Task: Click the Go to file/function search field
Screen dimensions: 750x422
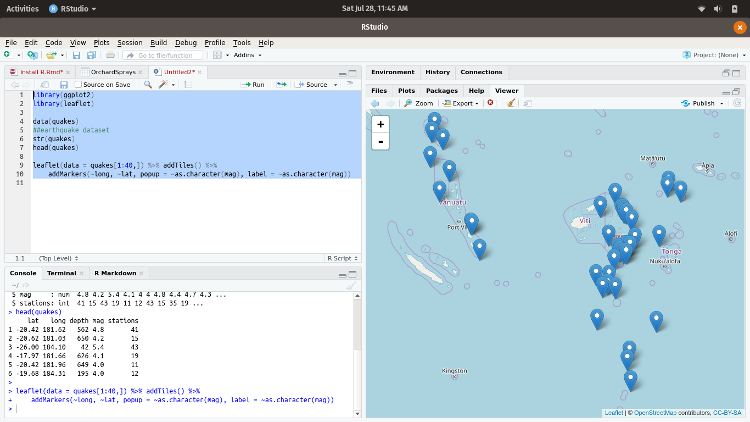Action: [x=163, y=55]
